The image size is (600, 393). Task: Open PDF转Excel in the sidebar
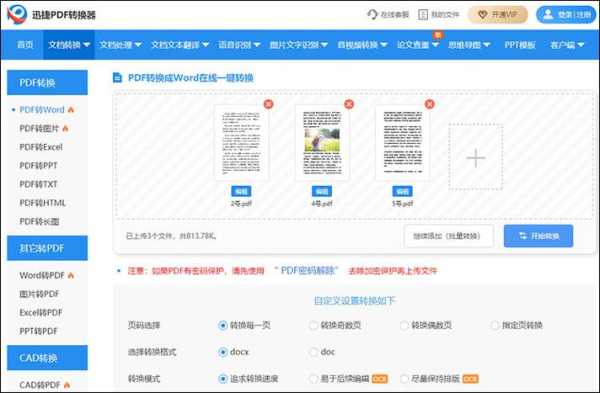point(41,147)
